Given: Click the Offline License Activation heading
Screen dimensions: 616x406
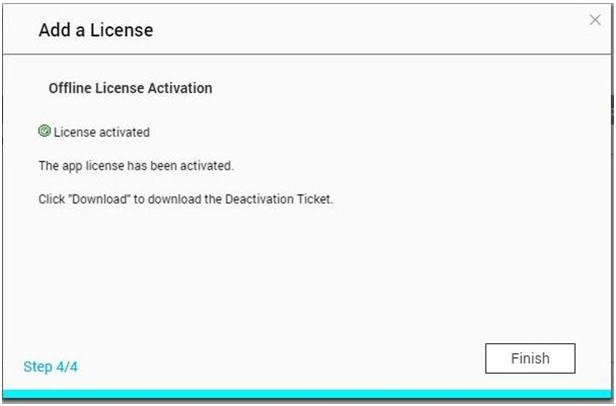Looking at the screenshot, I should tap(130, 88).
